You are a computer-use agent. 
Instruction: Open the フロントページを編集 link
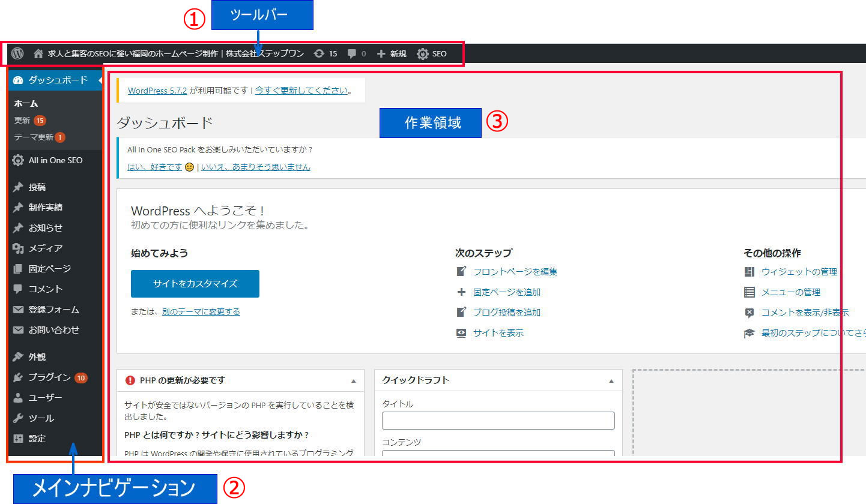click(x=515, y=271)
